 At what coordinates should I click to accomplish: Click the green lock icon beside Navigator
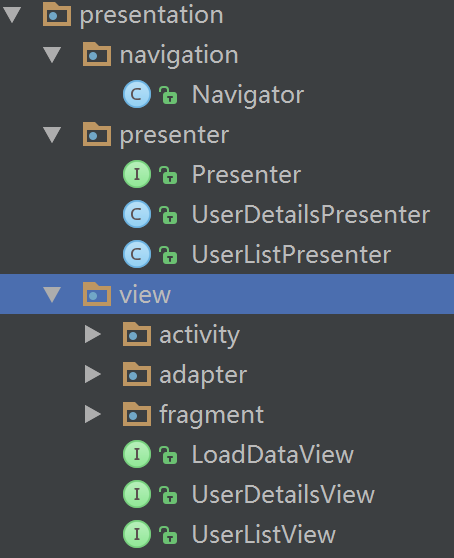point(168,95)
